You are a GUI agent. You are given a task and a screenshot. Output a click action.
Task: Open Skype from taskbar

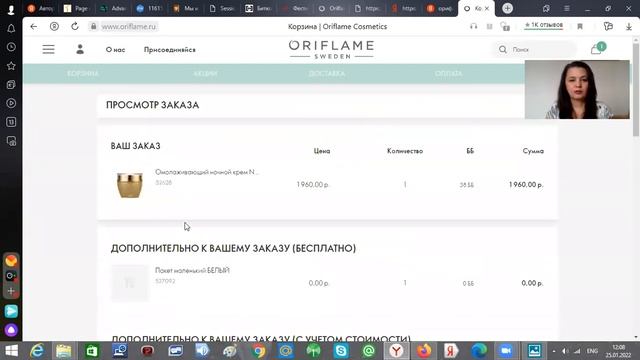[341, 351]
